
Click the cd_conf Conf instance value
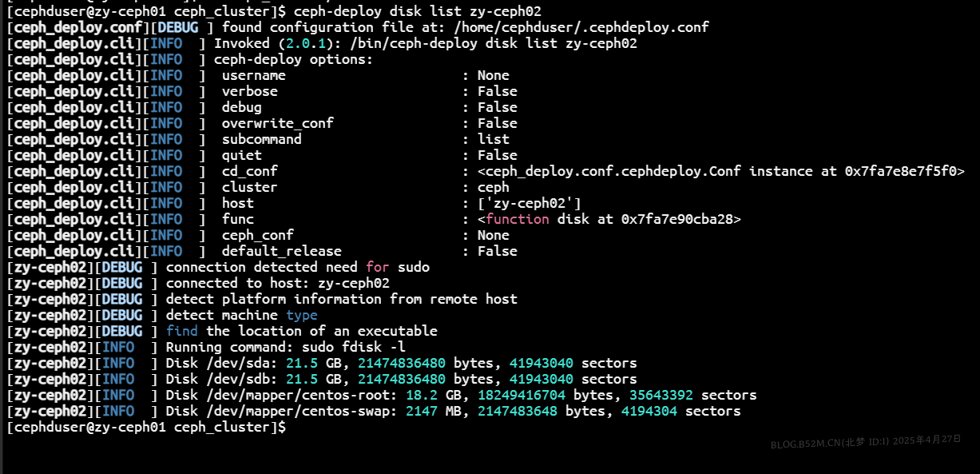pos(720,171)
